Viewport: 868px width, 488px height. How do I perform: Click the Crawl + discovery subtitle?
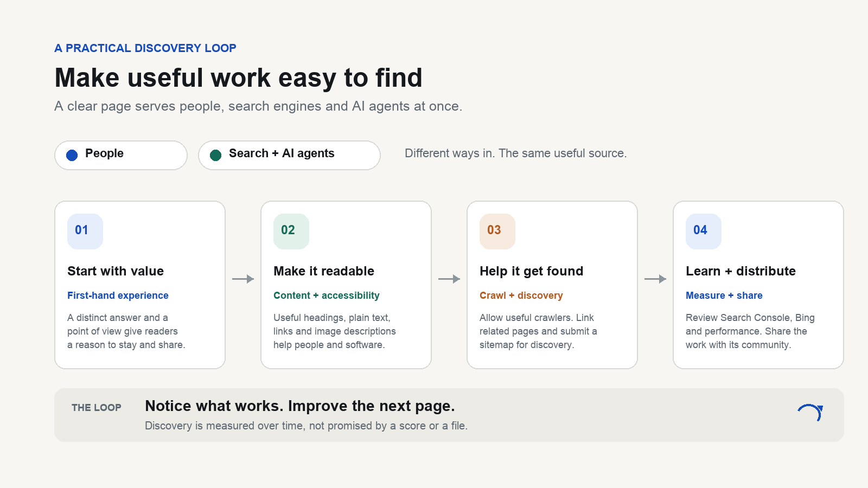(x=521, y=296)
